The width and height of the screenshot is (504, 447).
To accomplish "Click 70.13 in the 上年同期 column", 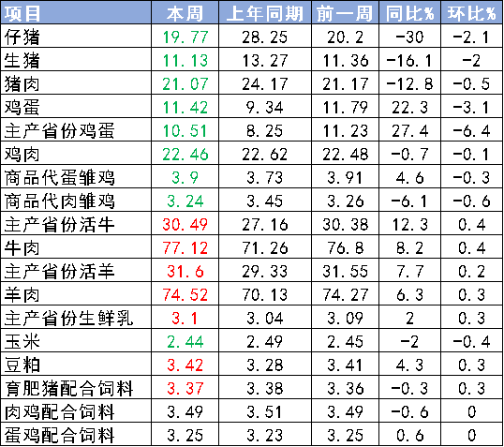I will pos(265,295).
